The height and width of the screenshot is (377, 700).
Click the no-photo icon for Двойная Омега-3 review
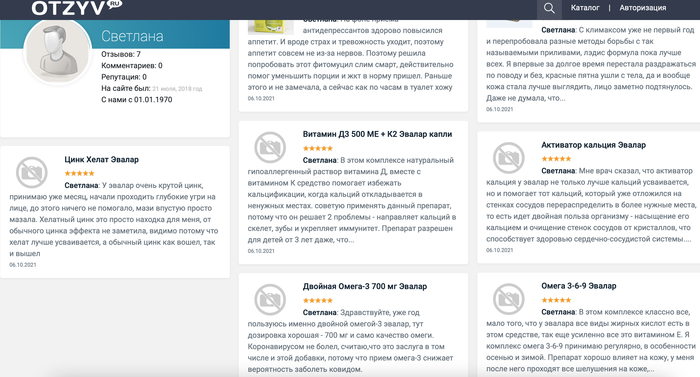[270, 299]
